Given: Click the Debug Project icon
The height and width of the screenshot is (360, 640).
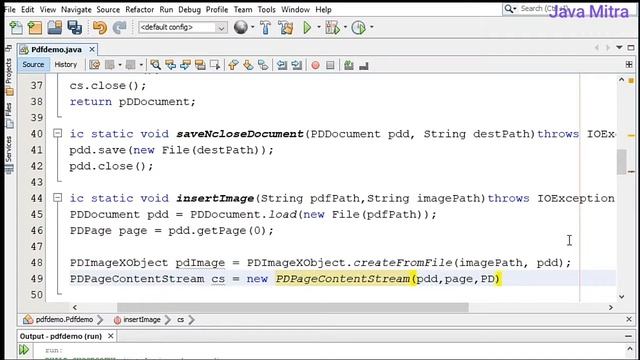Looking at the screenshot, I should 332,27.
